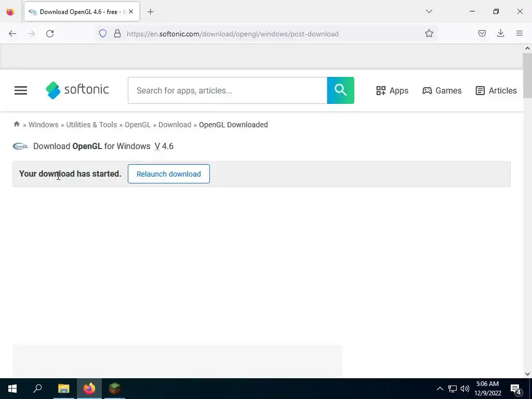Open the Apps section
This screenshot has width=532, height=399.
point(392,90)
